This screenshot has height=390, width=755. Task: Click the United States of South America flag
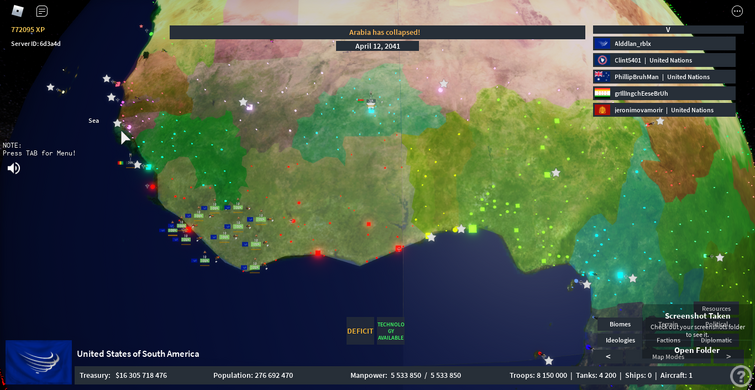pos(39,362)
